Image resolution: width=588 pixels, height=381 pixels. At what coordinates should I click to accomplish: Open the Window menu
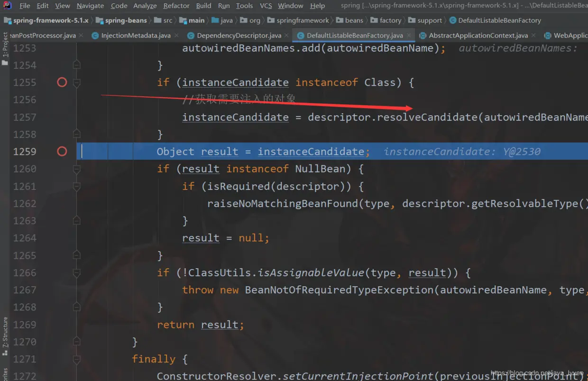pyautogui.click(x=291, y=6)
